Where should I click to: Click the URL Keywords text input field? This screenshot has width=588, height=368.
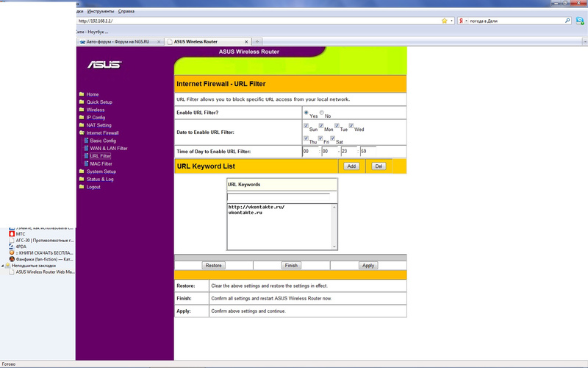point(282,197)
